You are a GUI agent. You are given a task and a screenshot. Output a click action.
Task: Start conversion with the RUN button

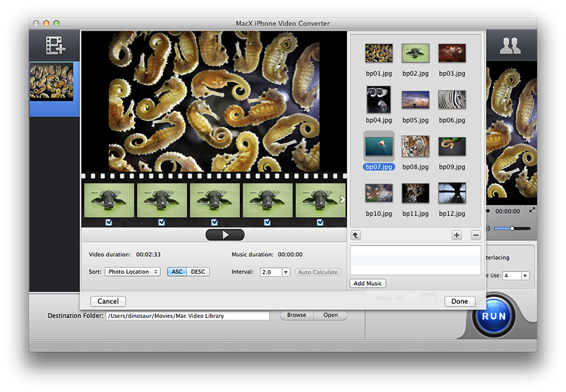tap(494, 316)
